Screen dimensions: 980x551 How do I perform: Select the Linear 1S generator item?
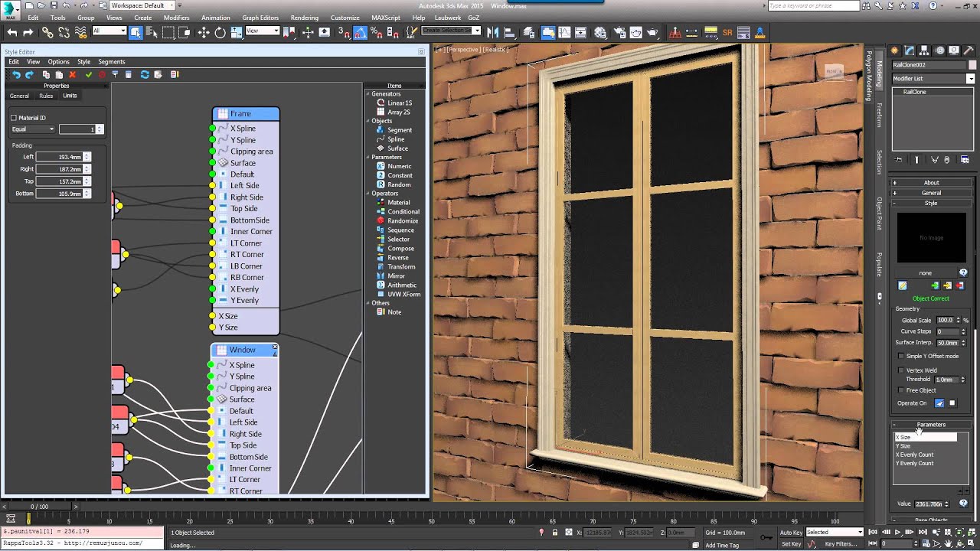point(394,103)
